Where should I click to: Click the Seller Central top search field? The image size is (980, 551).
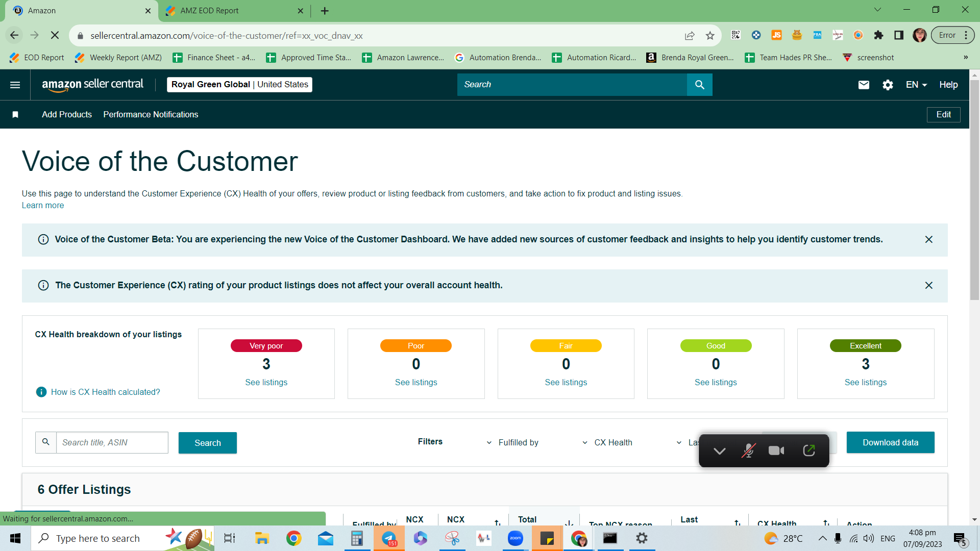[572, 85]
